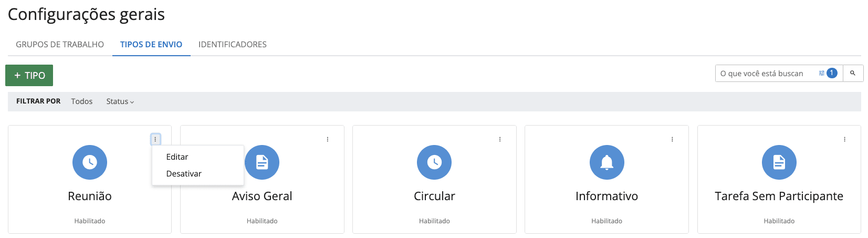Click the Informativo bell icon
Screen dimensions: 868x238
[606, 162]
